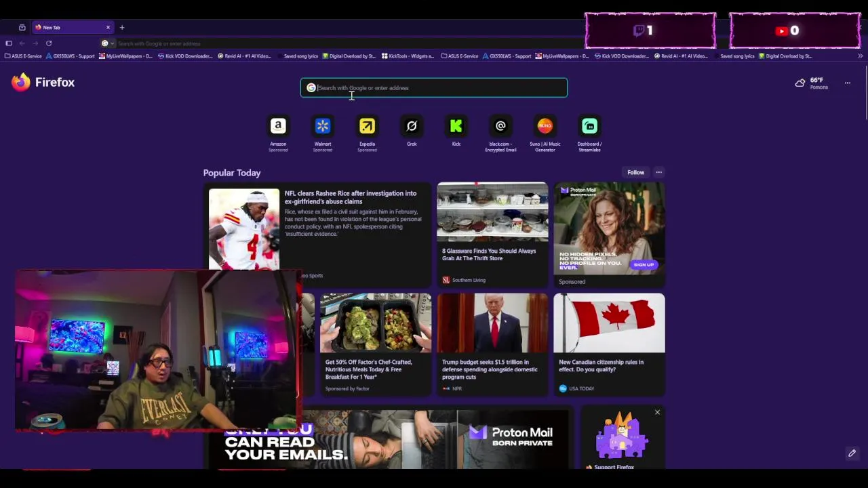Open the KickTools - Widgets bookmark
This screenshot has height=488, width=868.
pos(408,56)
